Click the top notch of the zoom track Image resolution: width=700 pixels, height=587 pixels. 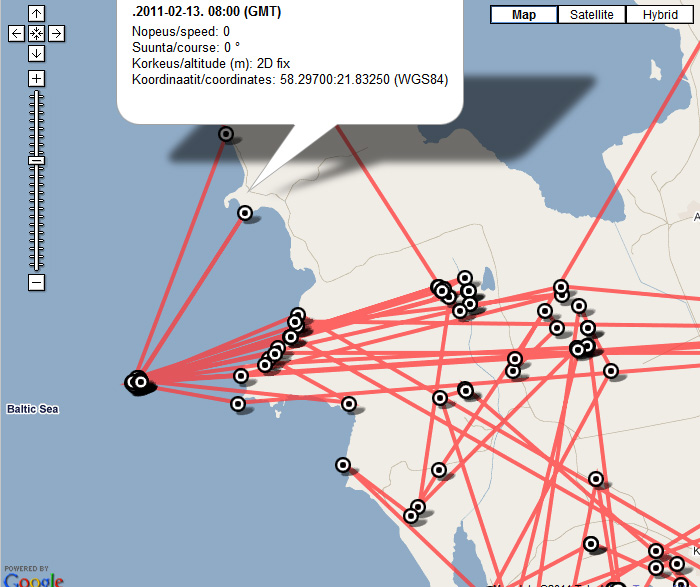(36, 96)
